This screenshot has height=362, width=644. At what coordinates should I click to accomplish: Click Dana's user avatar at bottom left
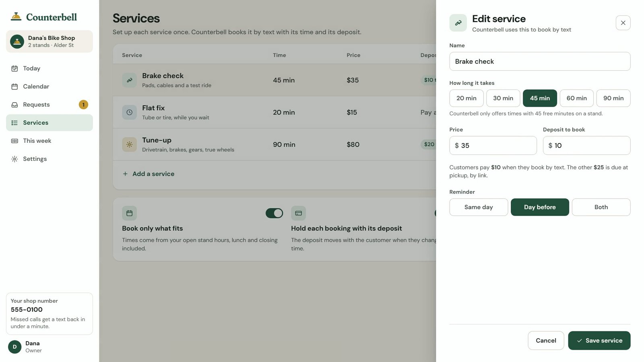coord(14,347)
